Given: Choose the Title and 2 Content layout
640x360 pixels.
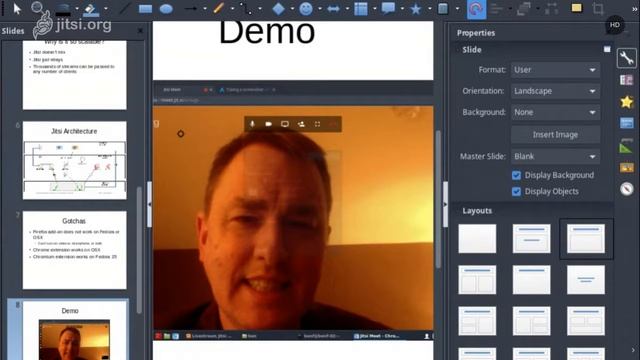Looking at the screenshot, I should (477, 280).
